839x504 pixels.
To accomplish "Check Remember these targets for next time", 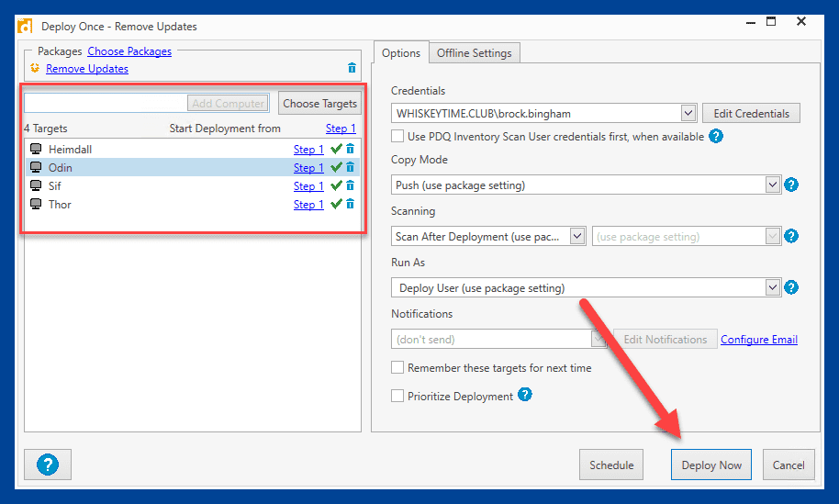I will point(397,367).
